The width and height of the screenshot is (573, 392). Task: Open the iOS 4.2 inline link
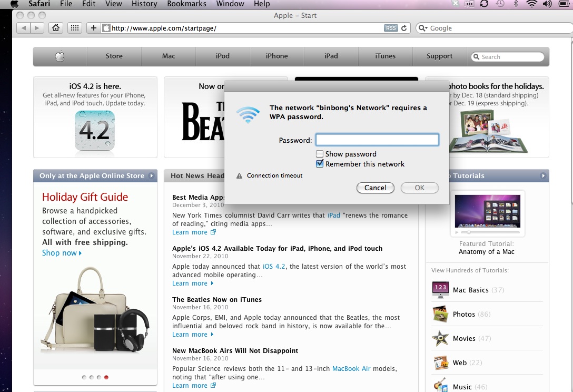(x=274, y=267)
